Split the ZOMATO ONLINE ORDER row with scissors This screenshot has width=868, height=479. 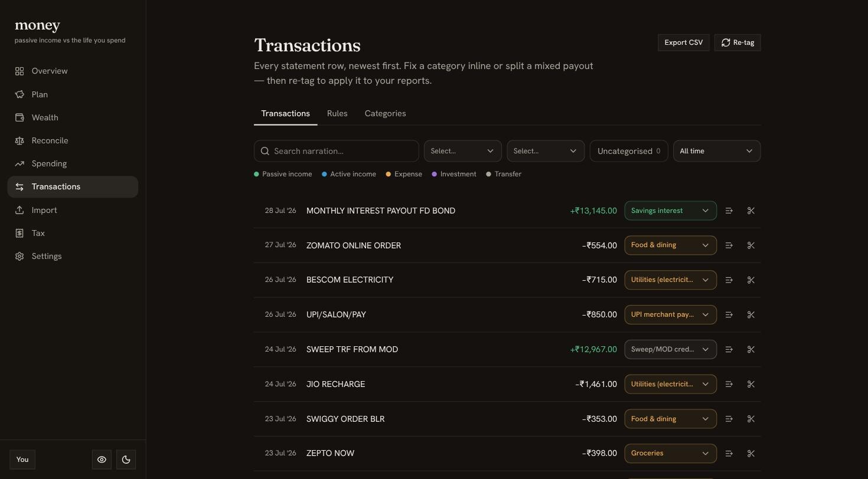pos(751,245)
